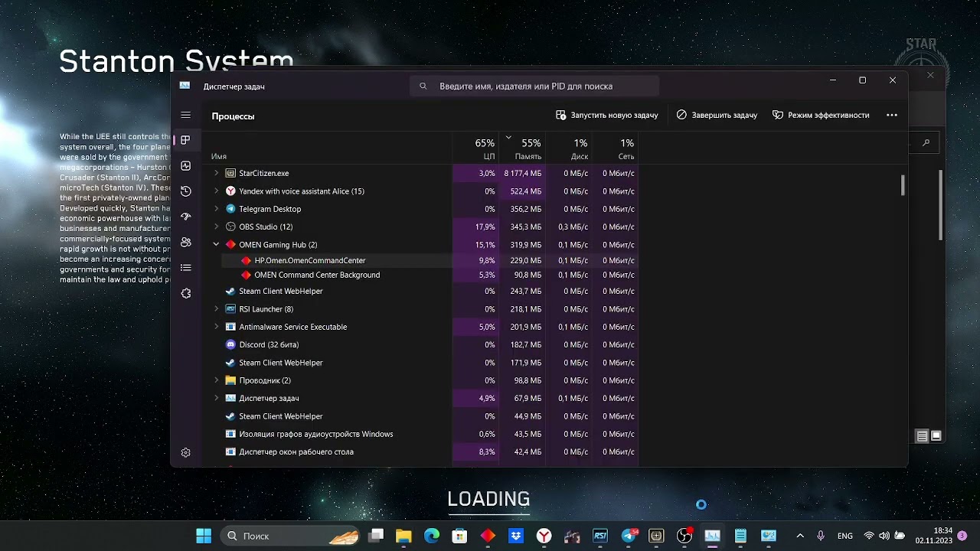Sort processes by the Сеть column header

(x=615, y=148)
